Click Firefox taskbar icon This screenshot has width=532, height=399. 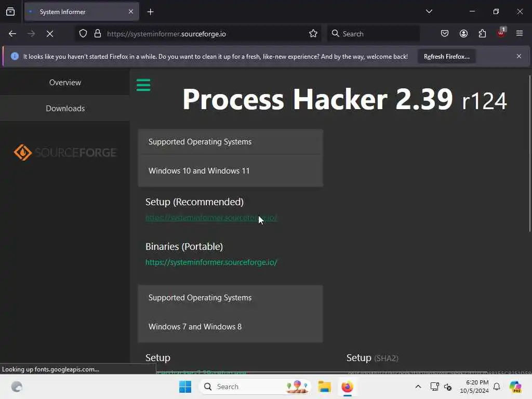click(347, 387)
